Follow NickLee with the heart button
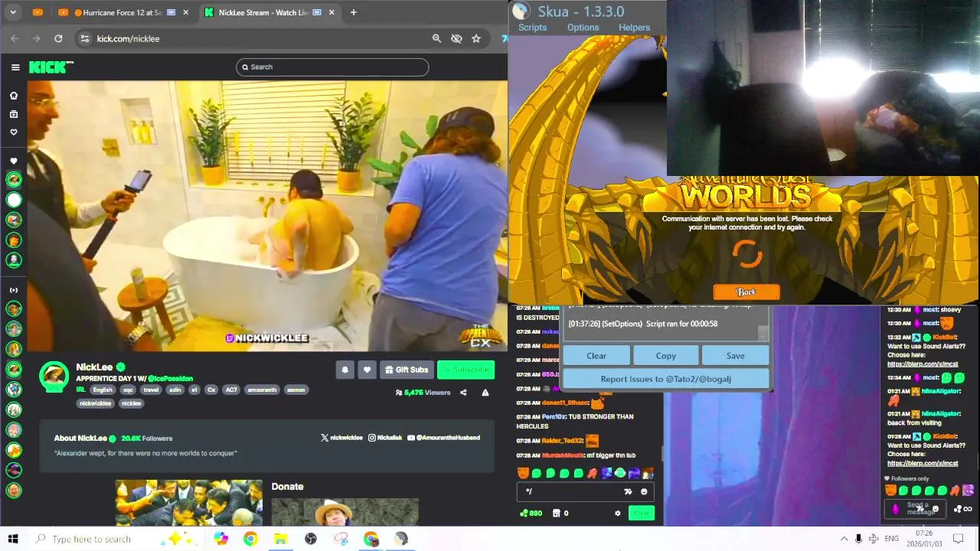This screenshot has height=551, width=980. point(367,370)
